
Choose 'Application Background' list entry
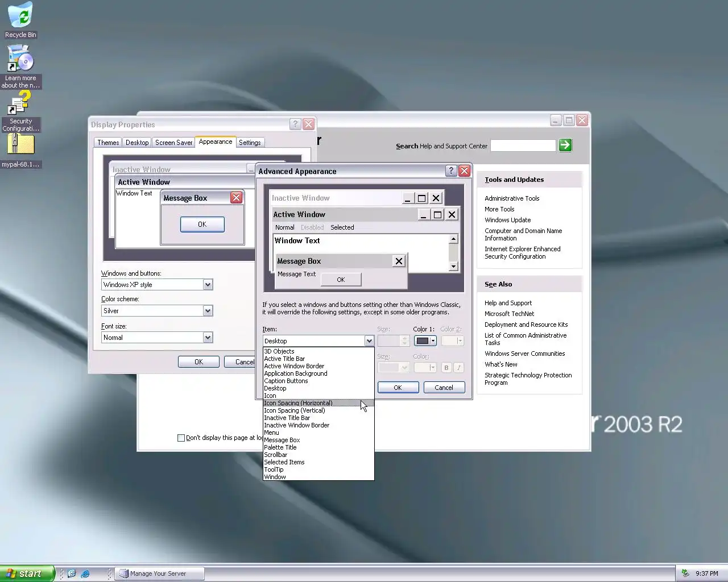[318, 373]
